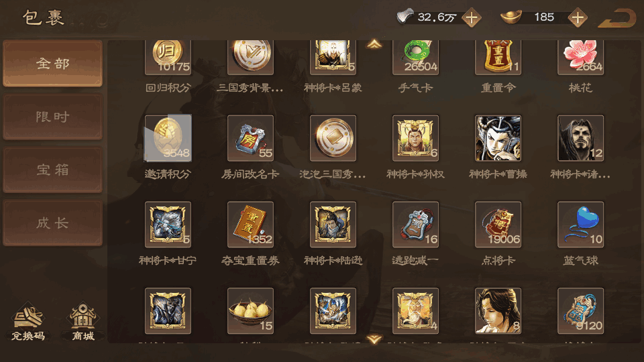Viewport: 644px width, 362px height.
Task: Click the down chevron to show more items
Action: 374,339
